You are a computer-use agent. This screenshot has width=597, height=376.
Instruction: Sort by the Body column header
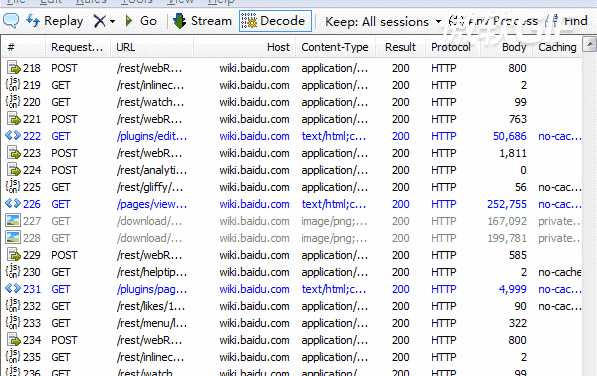(506, 47)
